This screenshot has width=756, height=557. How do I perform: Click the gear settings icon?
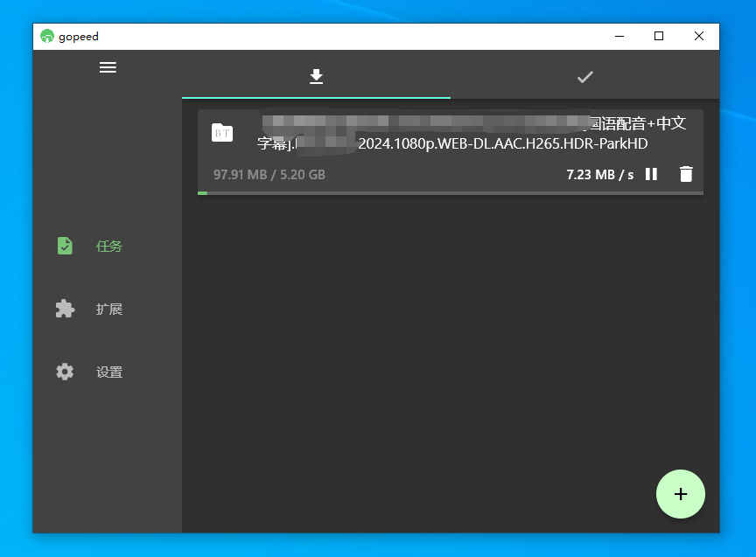[x=65, y=372]
